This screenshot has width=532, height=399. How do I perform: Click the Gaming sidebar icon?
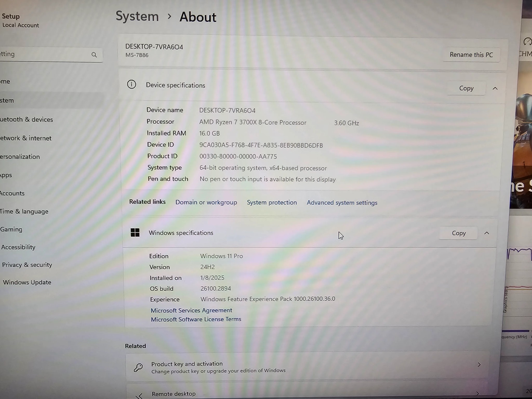click(11, 229)
